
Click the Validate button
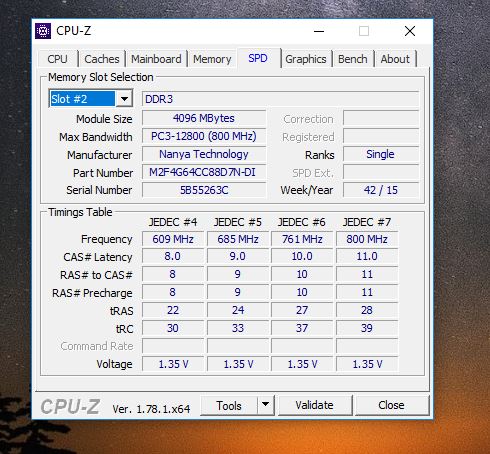(315, 405)
